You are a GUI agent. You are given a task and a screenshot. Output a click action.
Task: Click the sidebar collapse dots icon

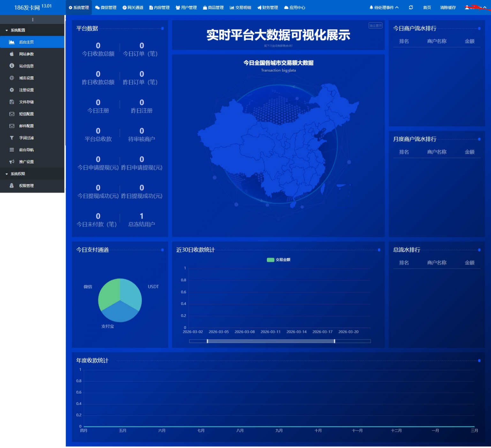(x=33, y=19)
